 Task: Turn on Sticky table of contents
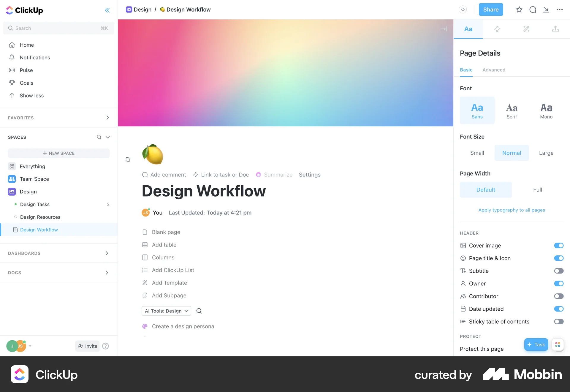coord(559,322)
